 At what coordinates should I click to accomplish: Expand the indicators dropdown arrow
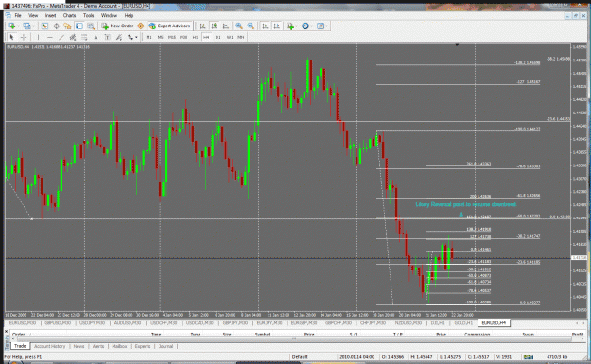click(296, 26)
